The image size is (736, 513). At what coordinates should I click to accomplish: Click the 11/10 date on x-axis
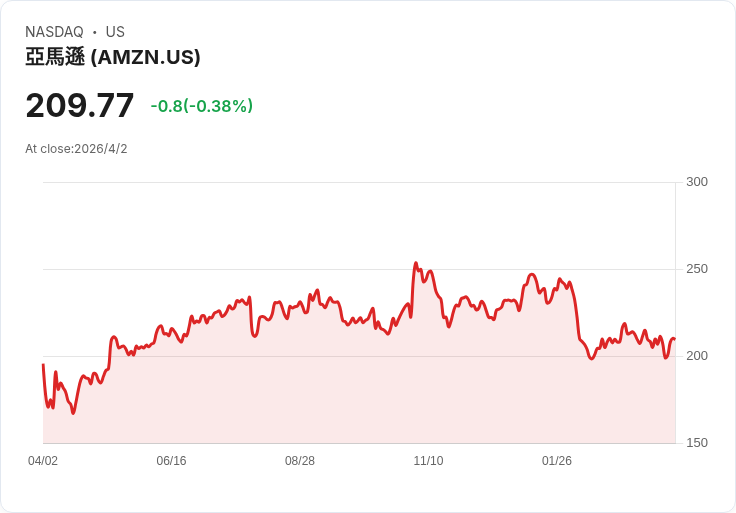click(428, 461)
